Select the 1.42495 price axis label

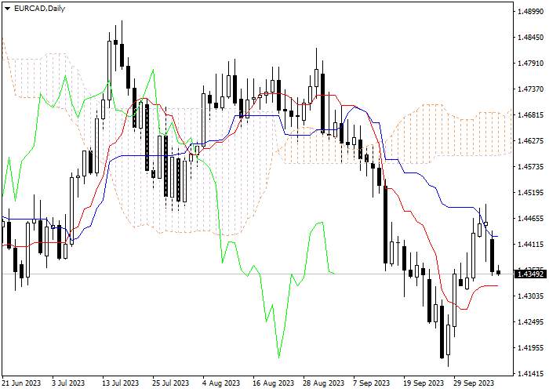coord(530,322)
